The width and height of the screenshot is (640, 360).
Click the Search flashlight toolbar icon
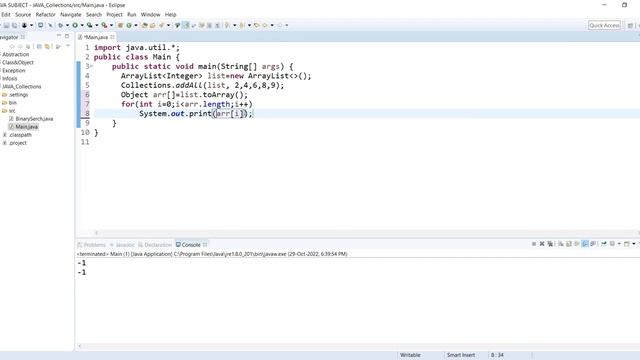tap(162, 25)
